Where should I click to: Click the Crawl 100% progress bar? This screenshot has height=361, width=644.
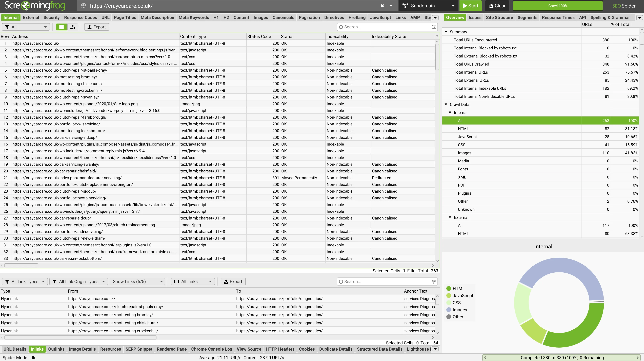coord(558,6)
